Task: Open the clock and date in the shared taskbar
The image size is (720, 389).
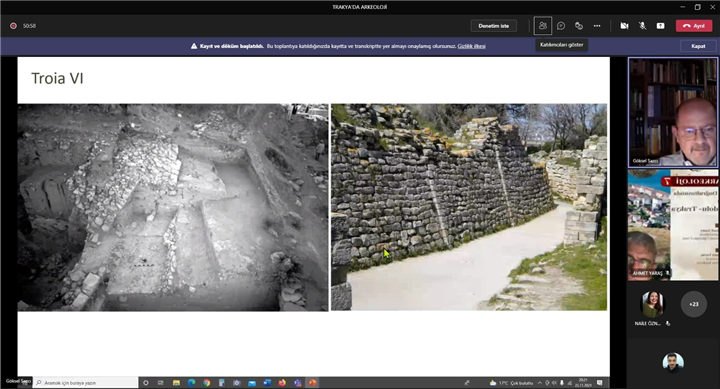Action: click(583, 383)
